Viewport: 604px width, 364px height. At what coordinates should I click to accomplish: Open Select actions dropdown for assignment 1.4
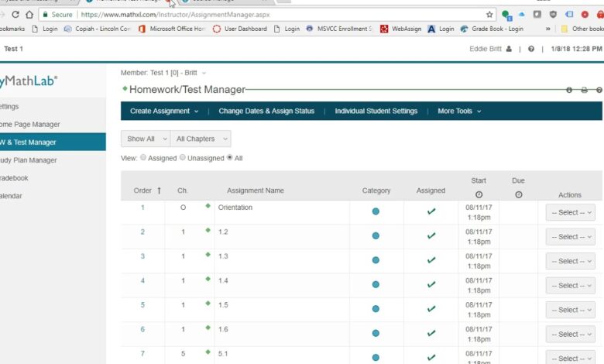pos(571,286)
